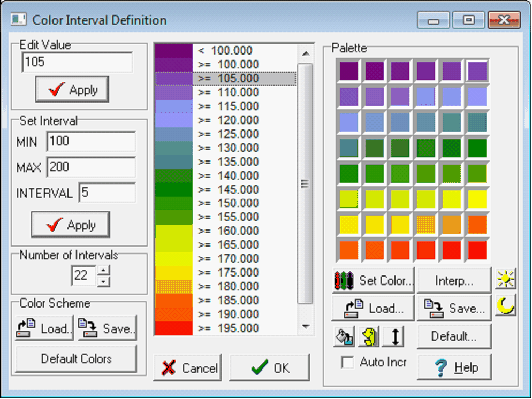Decrease Number of Intervals with down arrow
The height and width of the screenshot is (399, 532).
[104, 281]
